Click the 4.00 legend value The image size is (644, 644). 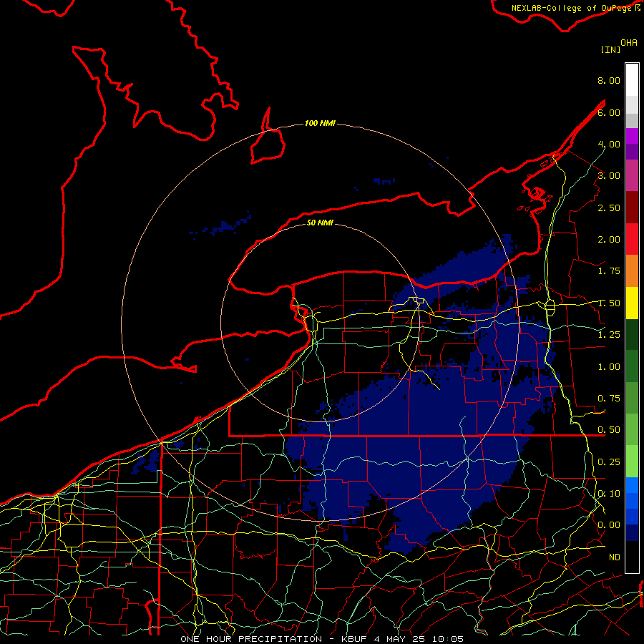[x=609, y=144]
